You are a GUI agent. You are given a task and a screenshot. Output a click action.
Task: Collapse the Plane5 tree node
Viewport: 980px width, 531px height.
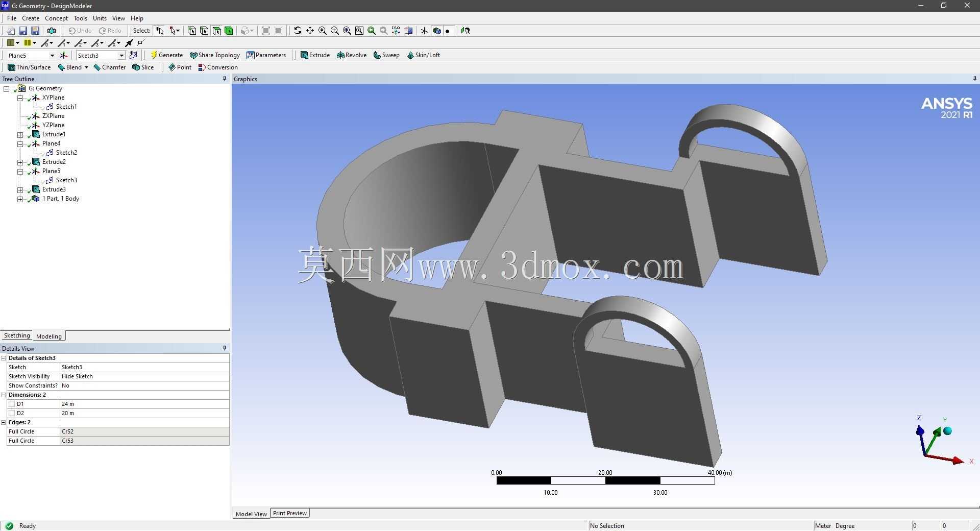pyautogui.click(x=20, y=172)
